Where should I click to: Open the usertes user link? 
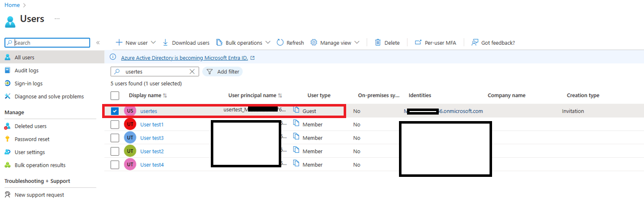pos(148,111)
